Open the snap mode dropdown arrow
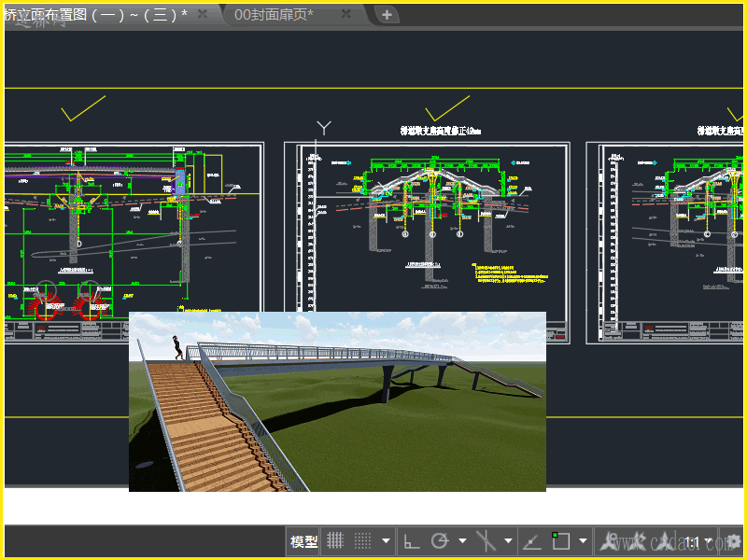Screen dimensions: 747x560 tap(385, 541)
